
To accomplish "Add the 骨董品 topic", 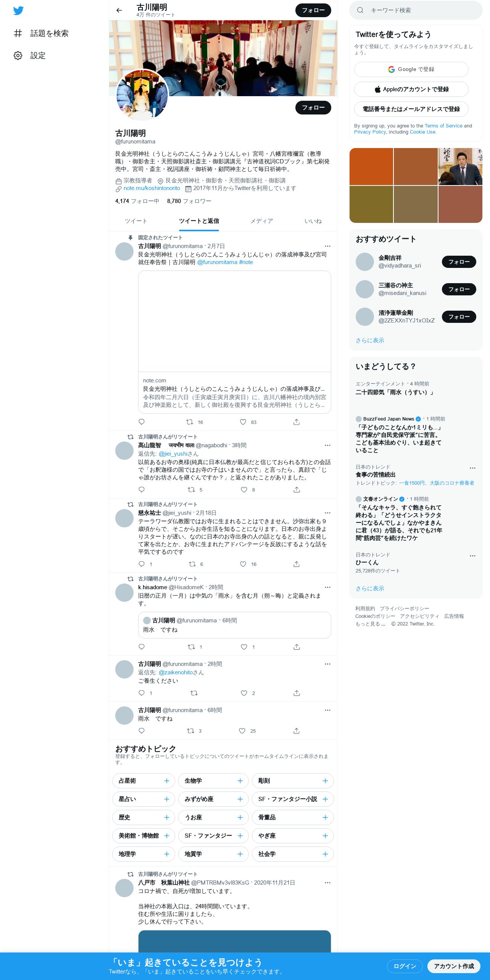I will pos(325,817).
